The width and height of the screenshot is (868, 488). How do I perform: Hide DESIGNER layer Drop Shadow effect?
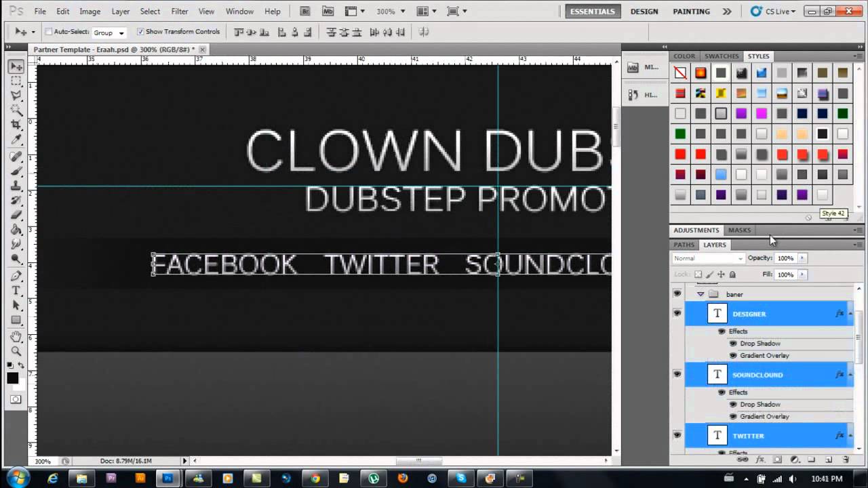pyautogui.click(x=733, y=344)
